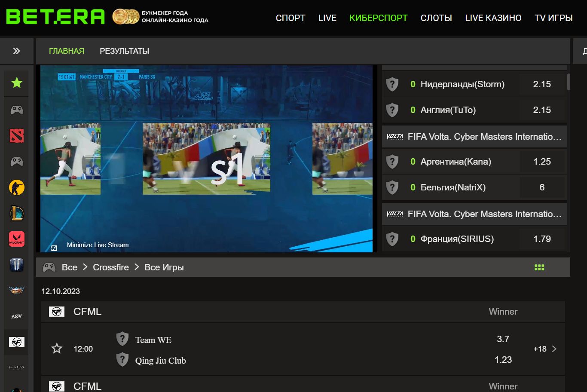Click the Франция(SIRIUS) team name
This screenshot has width=587, height=392.
(457, 239)
